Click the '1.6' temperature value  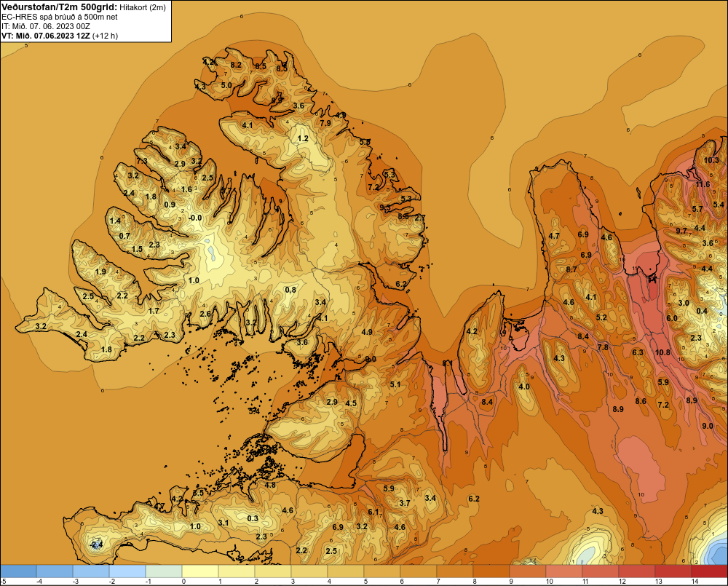click(x=186, y=189)
